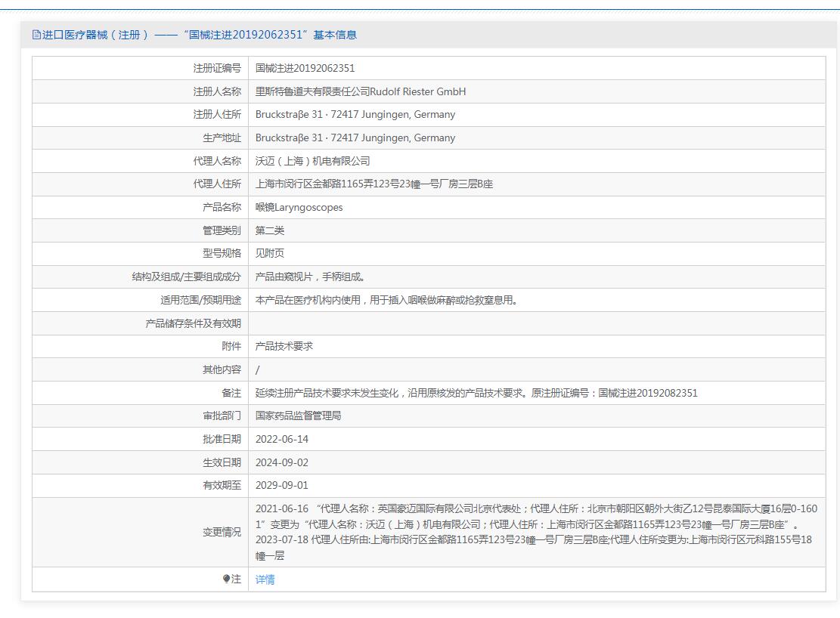Click product name 喉镜Laryngoscopes

tap(299, 207)
